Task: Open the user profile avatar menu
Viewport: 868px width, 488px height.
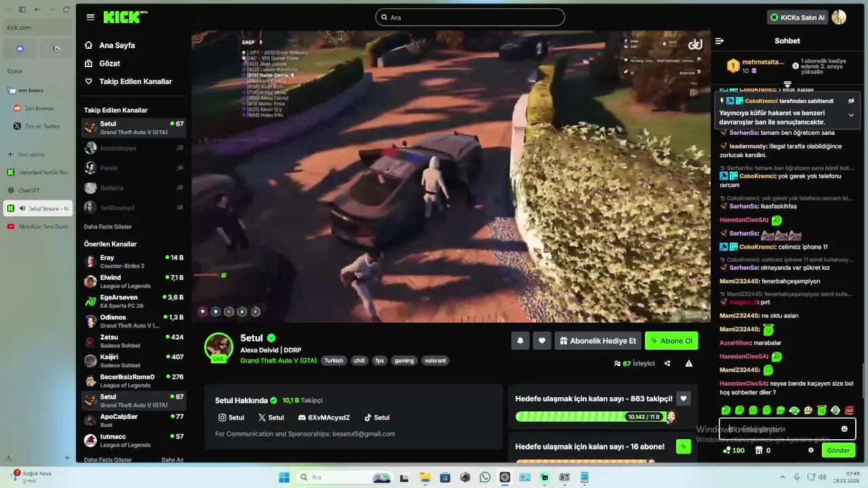Action: pos(839,17)
